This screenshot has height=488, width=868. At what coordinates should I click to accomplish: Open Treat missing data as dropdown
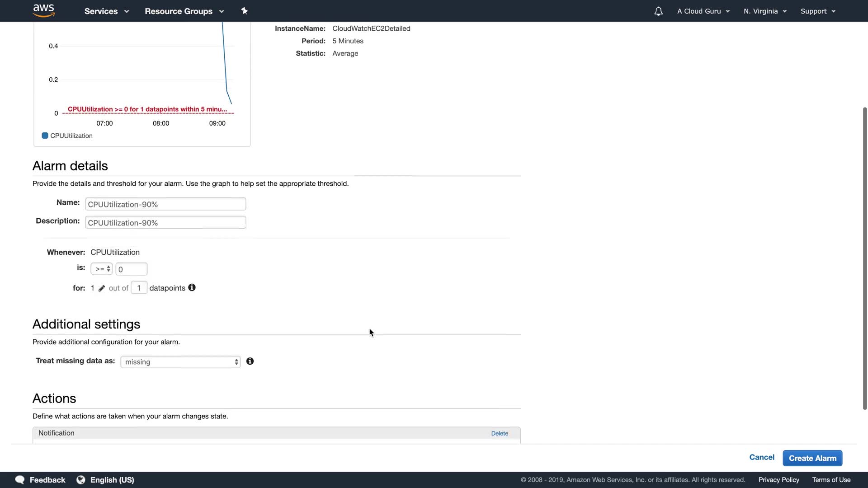tap(180, 362)
